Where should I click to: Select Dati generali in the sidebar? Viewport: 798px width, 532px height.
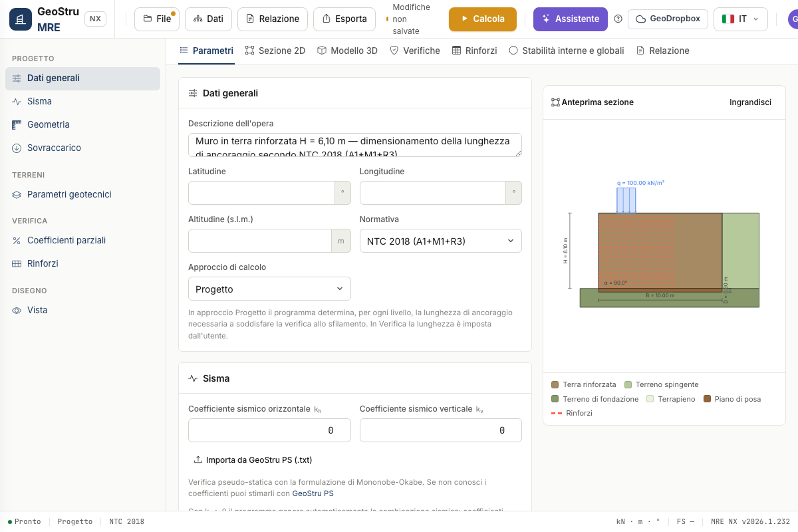tap(82, 78)
